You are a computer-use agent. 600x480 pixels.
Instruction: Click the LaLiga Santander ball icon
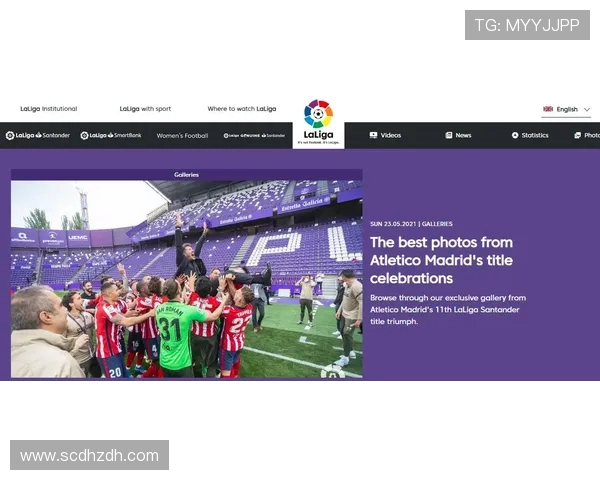(10, 135)
